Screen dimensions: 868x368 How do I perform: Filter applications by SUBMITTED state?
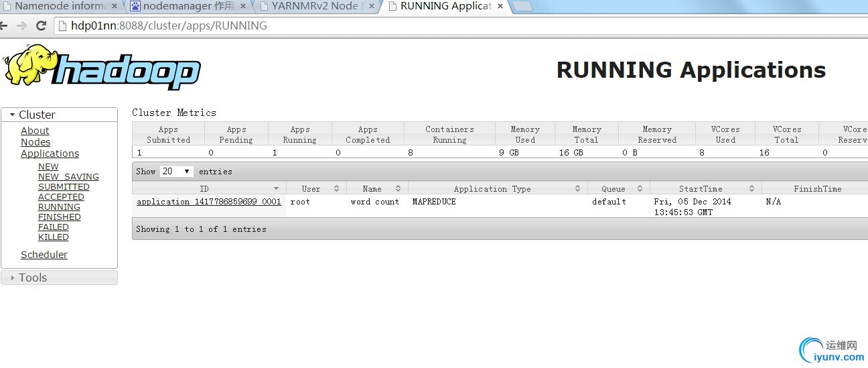[x=64, y=187]
